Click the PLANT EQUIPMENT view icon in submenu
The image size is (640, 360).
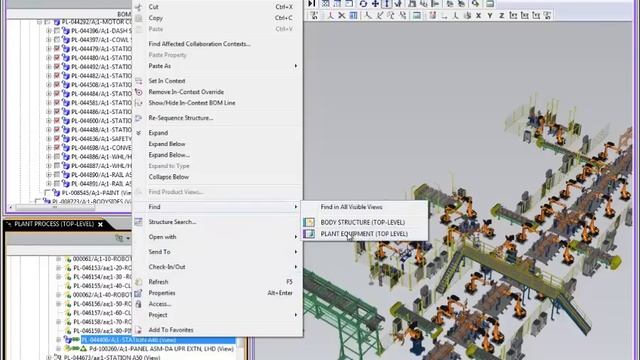coord(309,233)
